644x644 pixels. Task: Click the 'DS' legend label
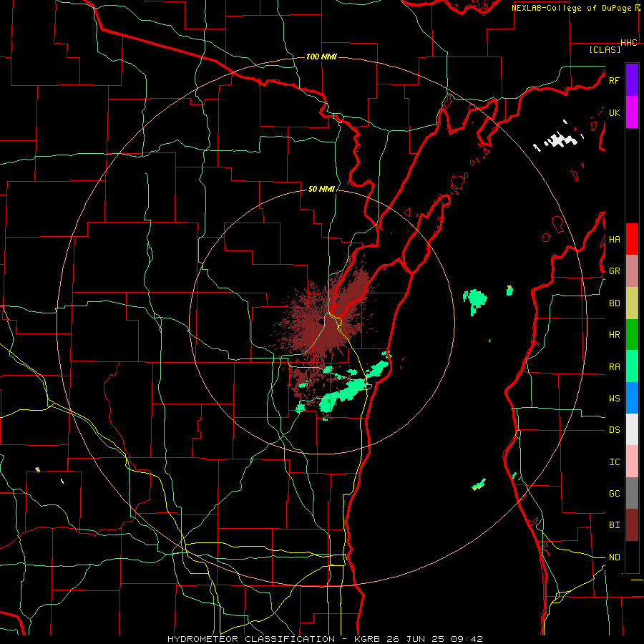coord(614,430)
